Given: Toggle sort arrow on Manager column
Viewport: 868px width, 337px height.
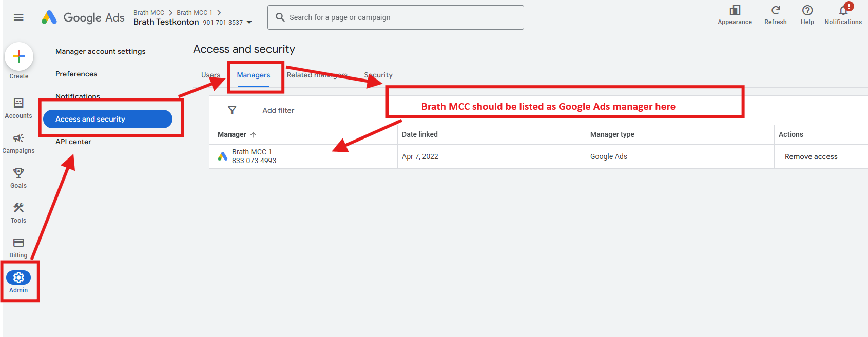Looking at the screenshot, I should click(x=253, y=135).
